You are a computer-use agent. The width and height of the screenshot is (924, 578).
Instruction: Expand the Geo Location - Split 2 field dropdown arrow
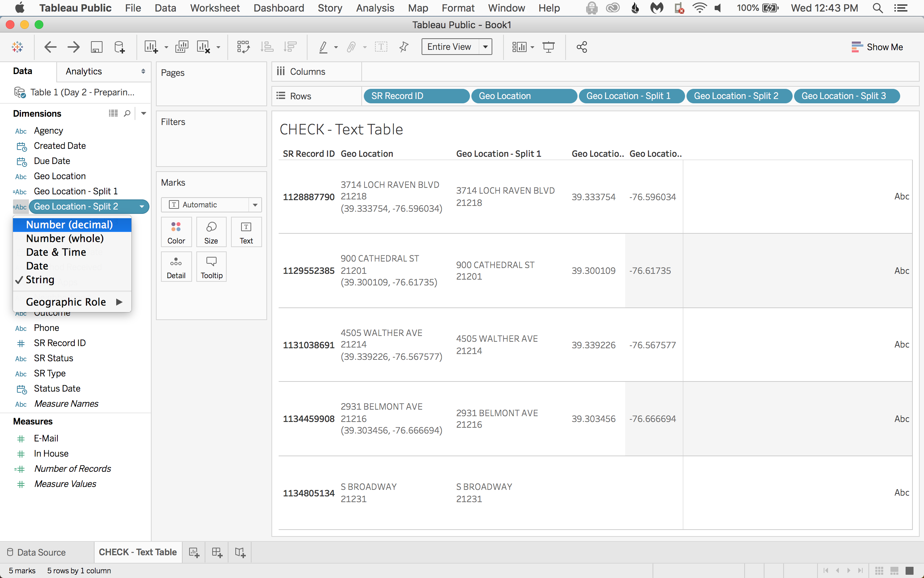click(141, 207)
